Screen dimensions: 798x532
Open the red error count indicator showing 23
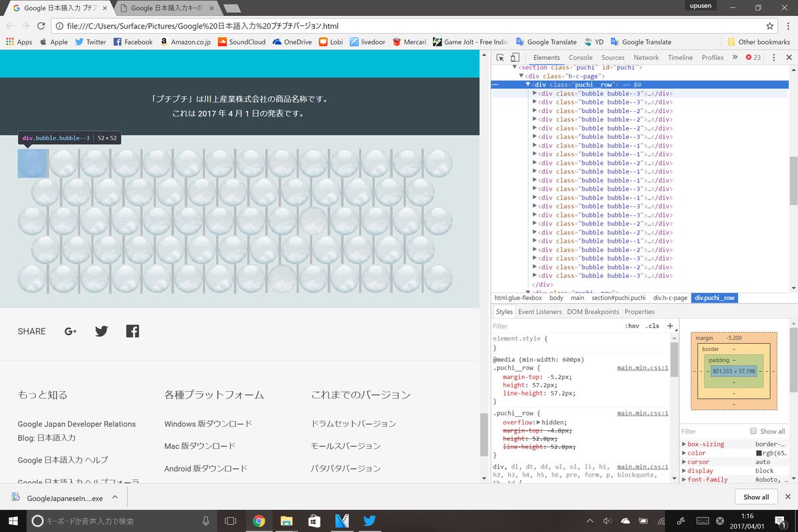pos(753,57)
